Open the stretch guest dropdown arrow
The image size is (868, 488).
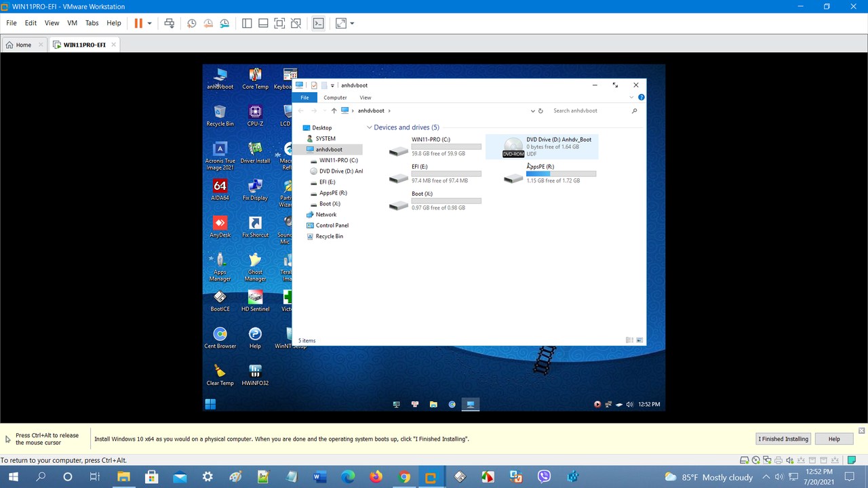(x=352, y=23)
